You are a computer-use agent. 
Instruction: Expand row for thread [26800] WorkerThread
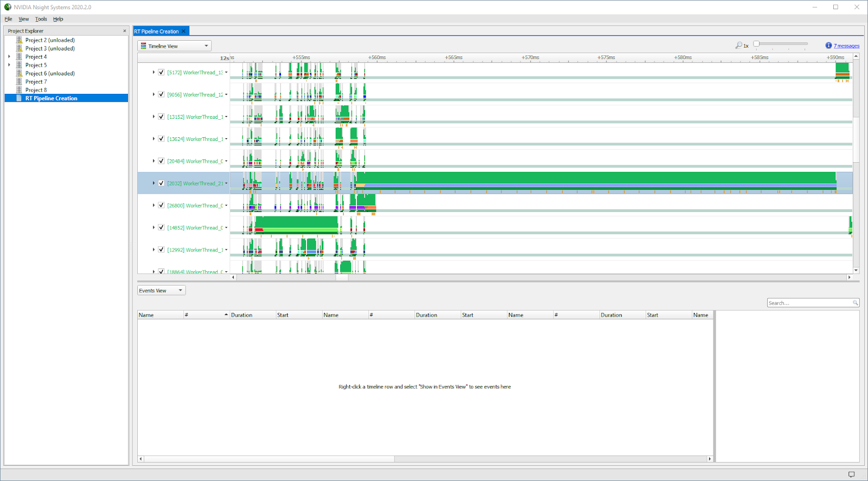154,206
